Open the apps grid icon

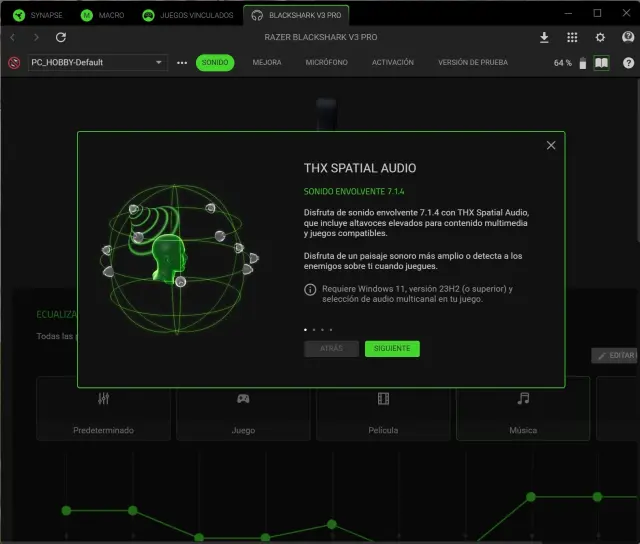click(x=572, y=37)
